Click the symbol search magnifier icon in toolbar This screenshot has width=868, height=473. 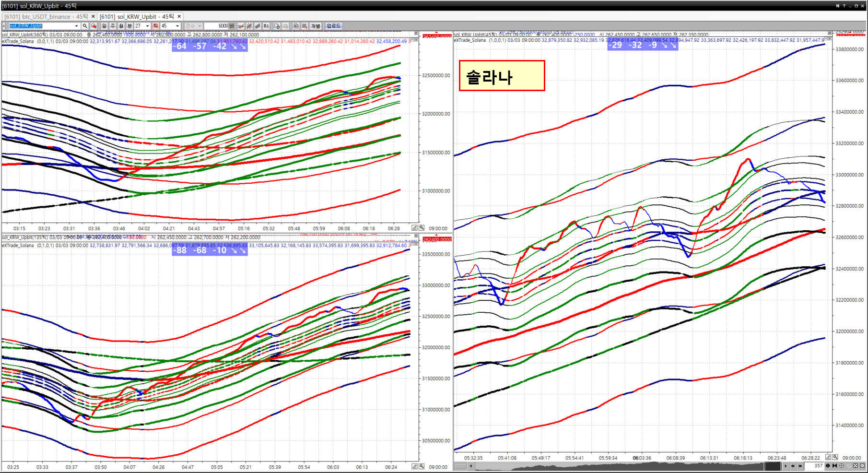[85, 26]
